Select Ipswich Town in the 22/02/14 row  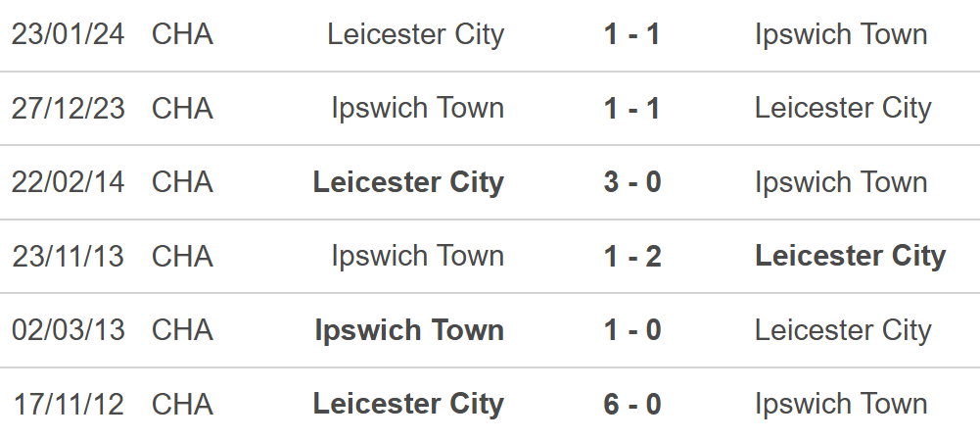pos(841,182)
